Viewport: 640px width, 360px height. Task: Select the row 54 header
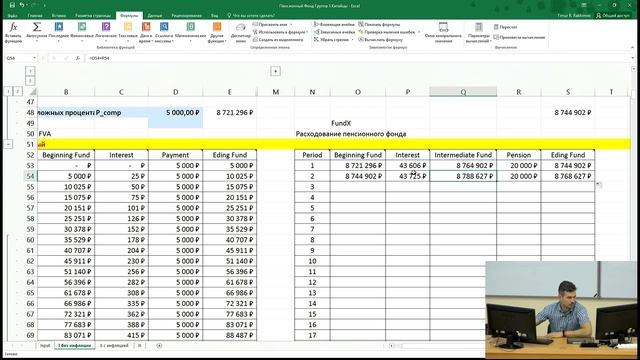click(x=30, y=176)
